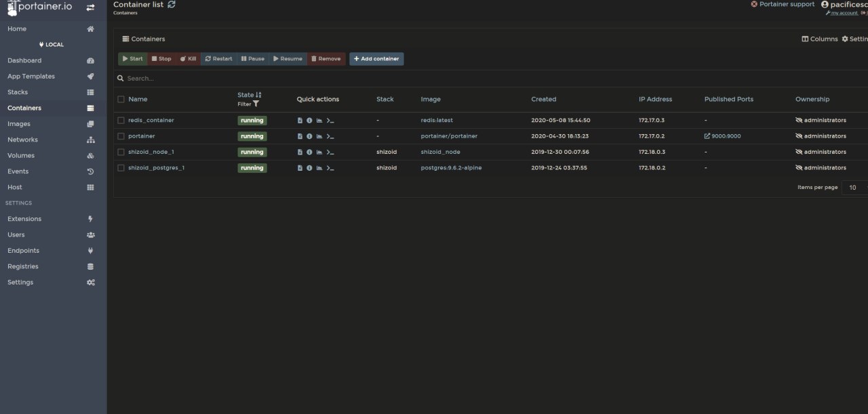Open the Items per page dropdown
The height and width of the screenshot is (414, 868).
[854, 188]
